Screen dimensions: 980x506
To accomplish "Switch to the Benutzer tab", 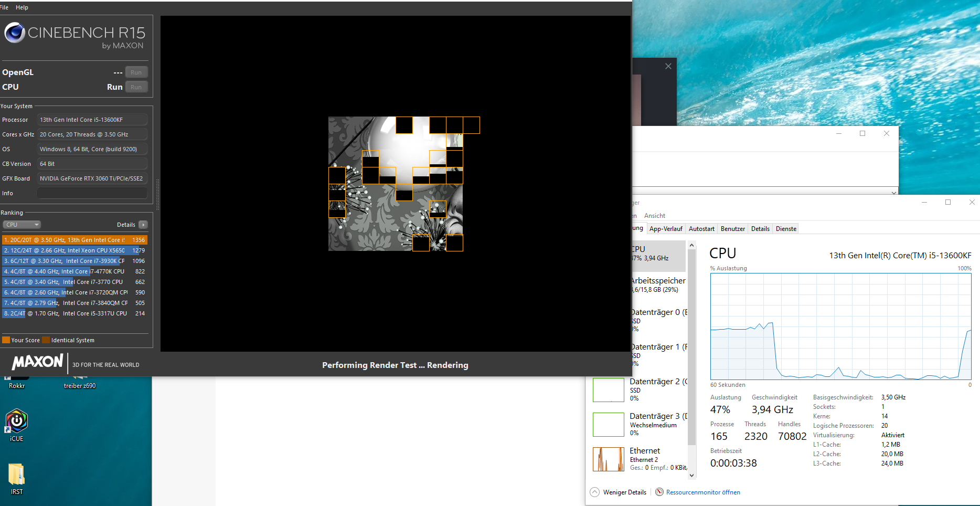I will click(x=733, y=229).
